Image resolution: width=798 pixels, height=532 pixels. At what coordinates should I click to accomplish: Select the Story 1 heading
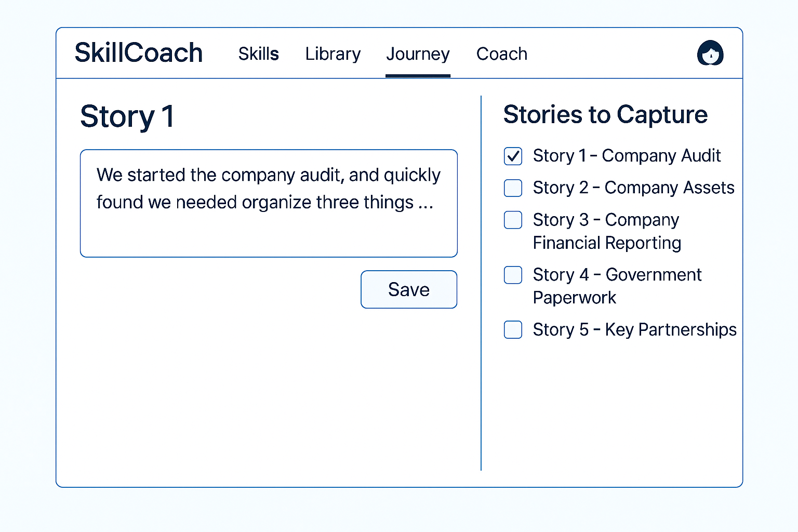pos(126,116)
